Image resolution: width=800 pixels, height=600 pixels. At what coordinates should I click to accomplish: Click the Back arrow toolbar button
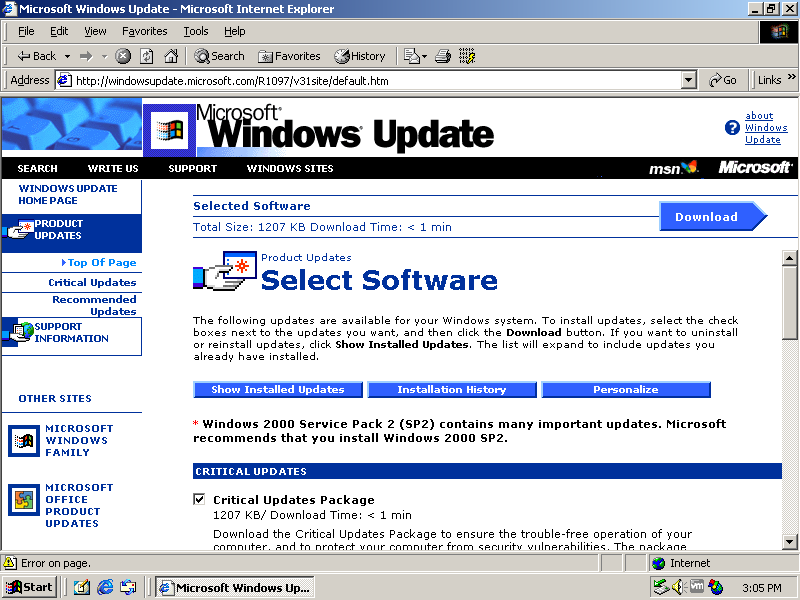point(36,56)
